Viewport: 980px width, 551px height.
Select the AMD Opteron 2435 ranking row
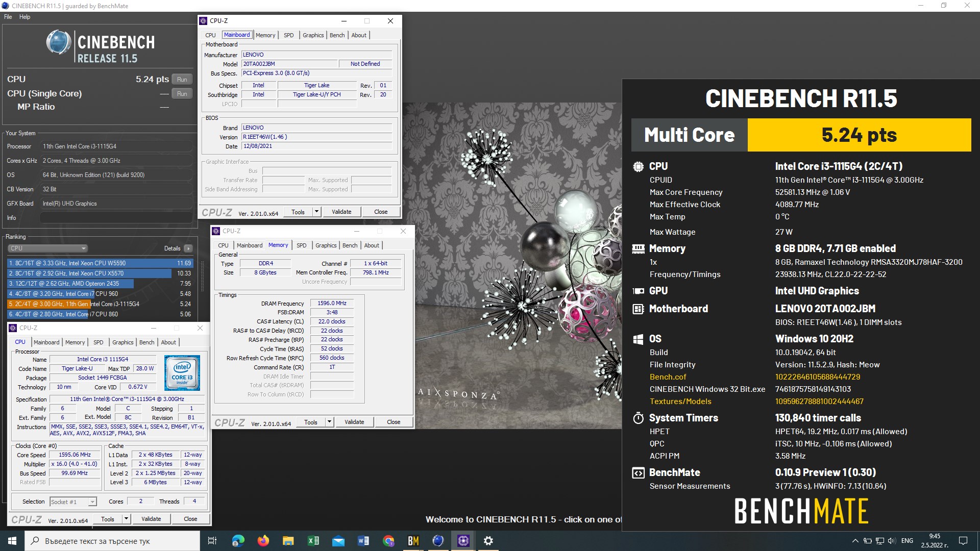click(x=100, y=284)
